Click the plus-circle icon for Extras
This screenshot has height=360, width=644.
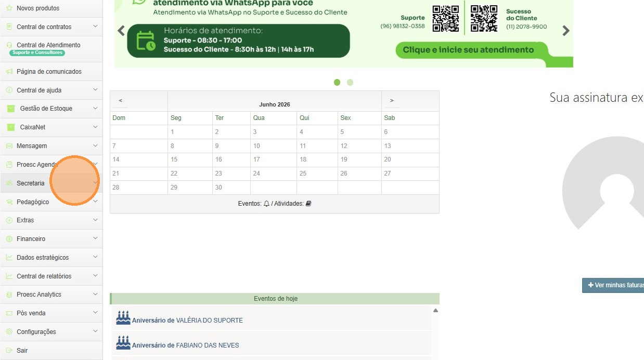[x=9, y=220]
